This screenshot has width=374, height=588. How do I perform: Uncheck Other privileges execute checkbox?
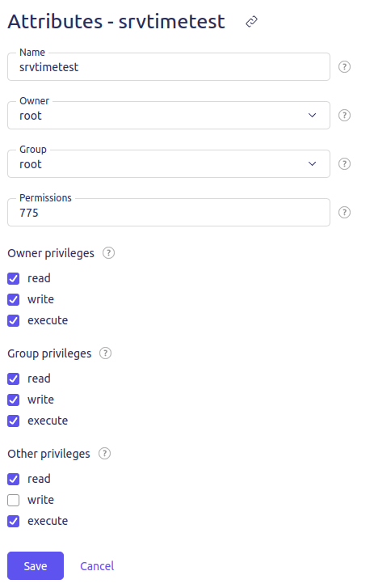coord(14,521)
